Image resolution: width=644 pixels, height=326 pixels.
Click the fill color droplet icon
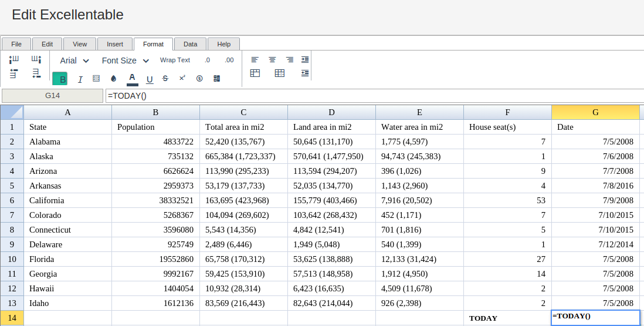pos(114,79)
